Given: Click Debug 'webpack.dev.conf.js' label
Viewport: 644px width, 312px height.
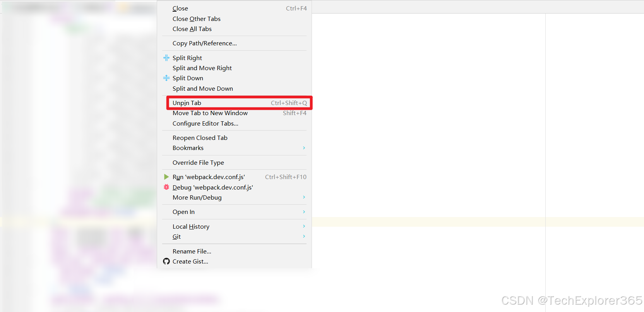Looking at the screenshot, I should [x=213, y=187].
